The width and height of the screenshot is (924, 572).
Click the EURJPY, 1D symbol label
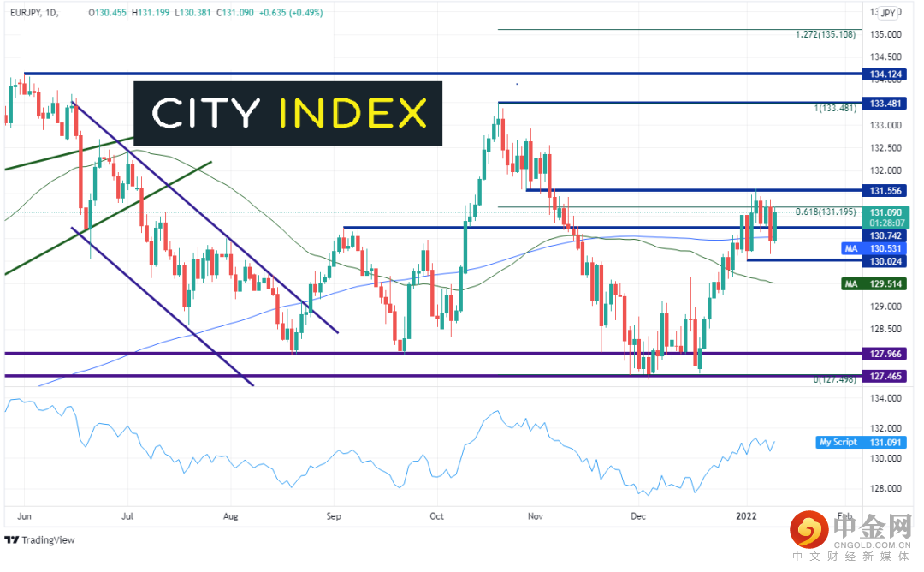pyautogui.click(x=34, y=12)
